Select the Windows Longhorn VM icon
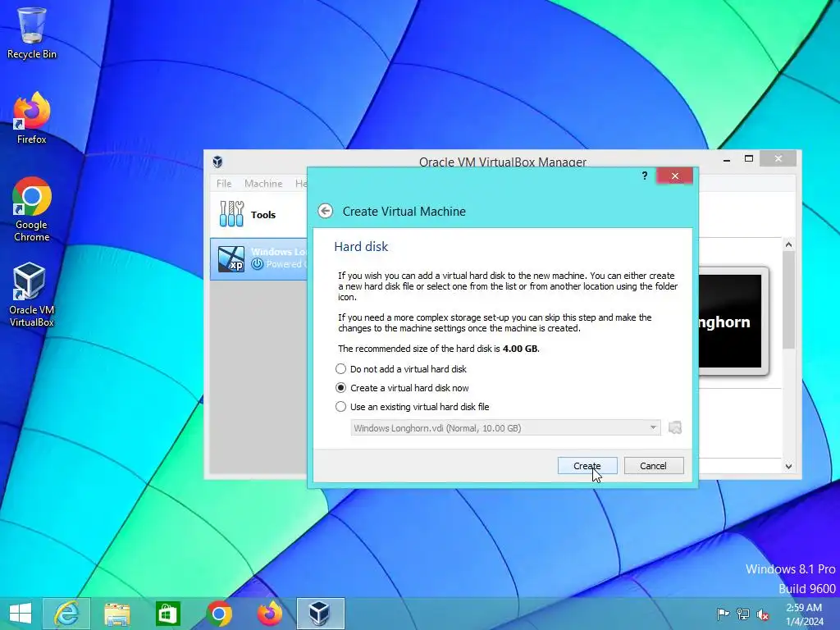Screen dimensions: 840x630 pyautogui.click(x=231, y=258)
